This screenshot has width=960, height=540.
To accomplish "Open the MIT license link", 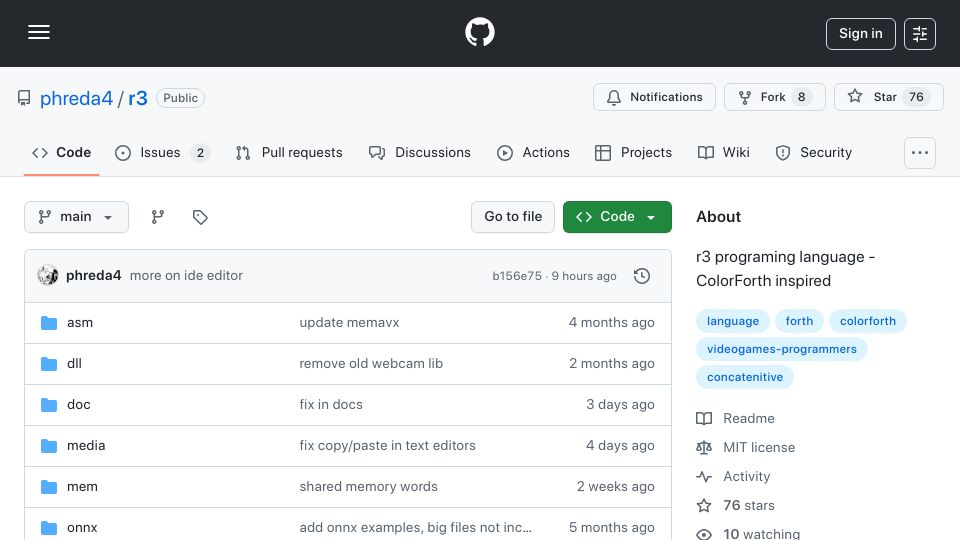I will point(746,448).
